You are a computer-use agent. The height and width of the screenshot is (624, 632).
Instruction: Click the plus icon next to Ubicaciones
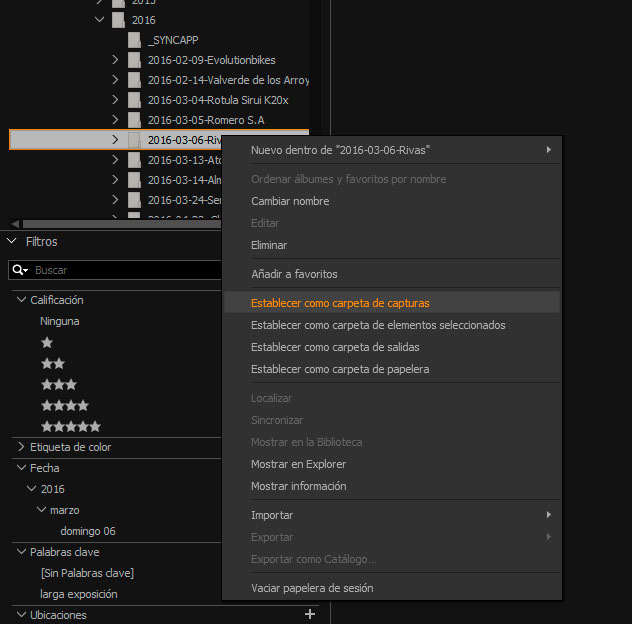click(309, 614)
